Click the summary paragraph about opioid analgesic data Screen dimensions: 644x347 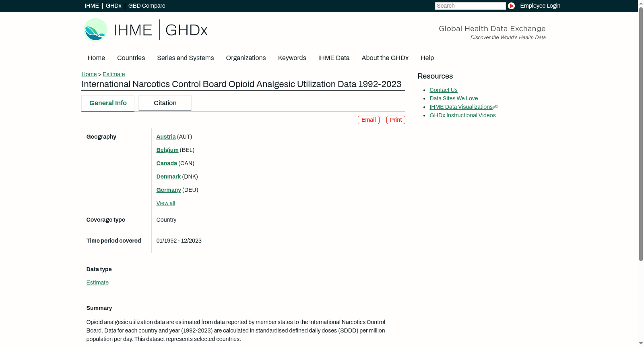tap(236, 330)
